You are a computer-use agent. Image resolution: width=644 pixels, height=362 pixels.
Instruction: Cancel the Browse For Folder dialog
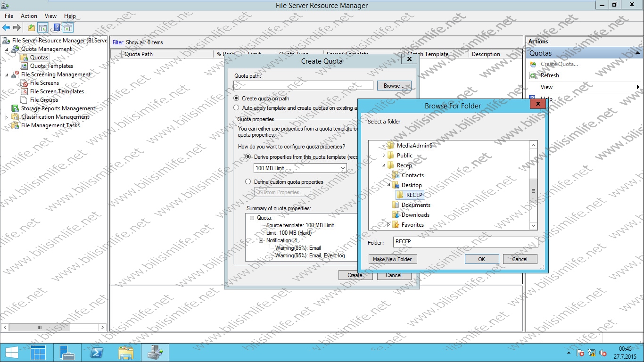(x=520, y=259)
